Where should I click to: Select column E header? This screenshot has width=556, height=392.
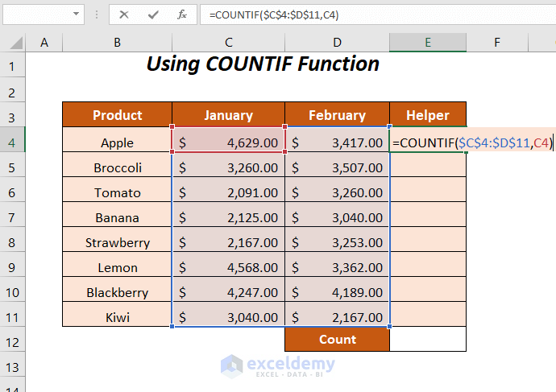tap(427, 42)
